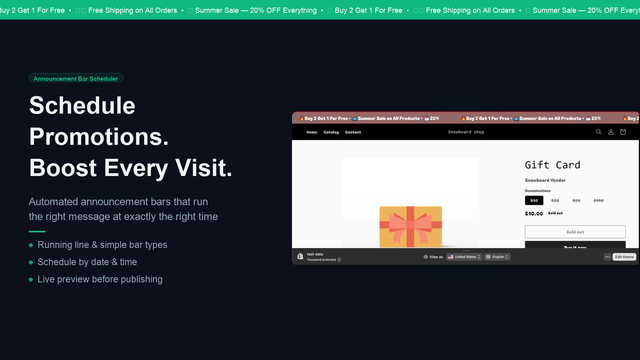Click the 'Running line & simple bar types' bullet
640x360 pixels.
(102, 245)
